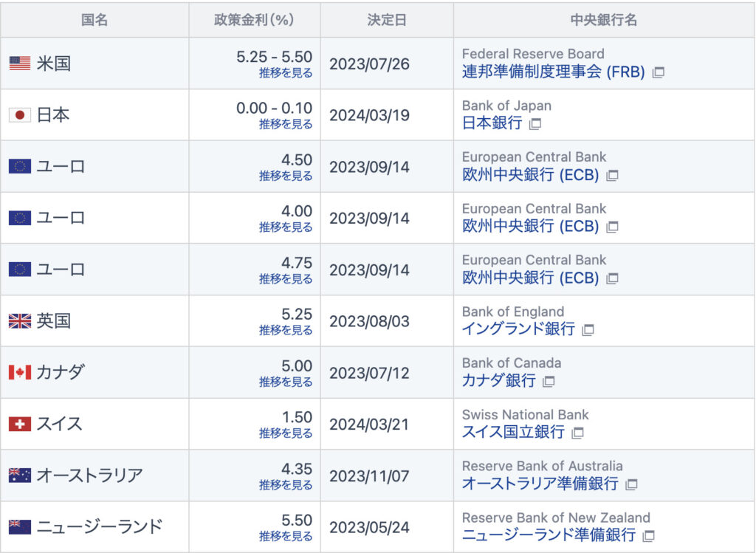Click the external link icon after スイス国立銀行
The height and width of the screenshot is (553, 756).
[578, 433]
